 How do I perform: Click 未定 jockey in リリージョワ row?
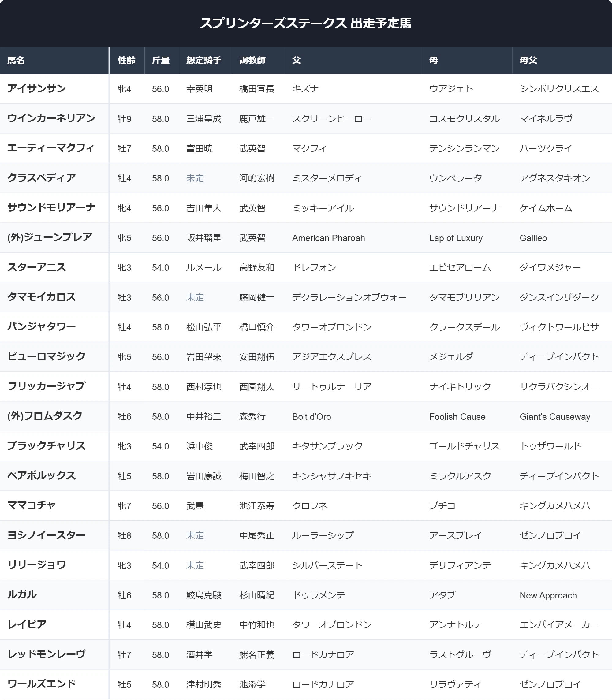[195, 565]
